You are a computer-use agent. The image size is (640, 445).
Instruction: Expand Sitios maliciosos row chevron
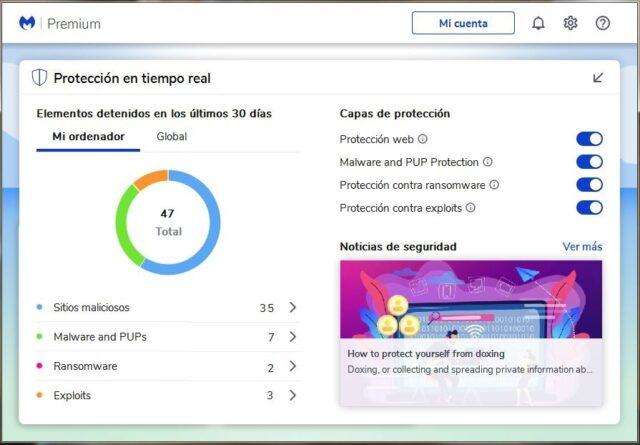click(x=293, y=307)
